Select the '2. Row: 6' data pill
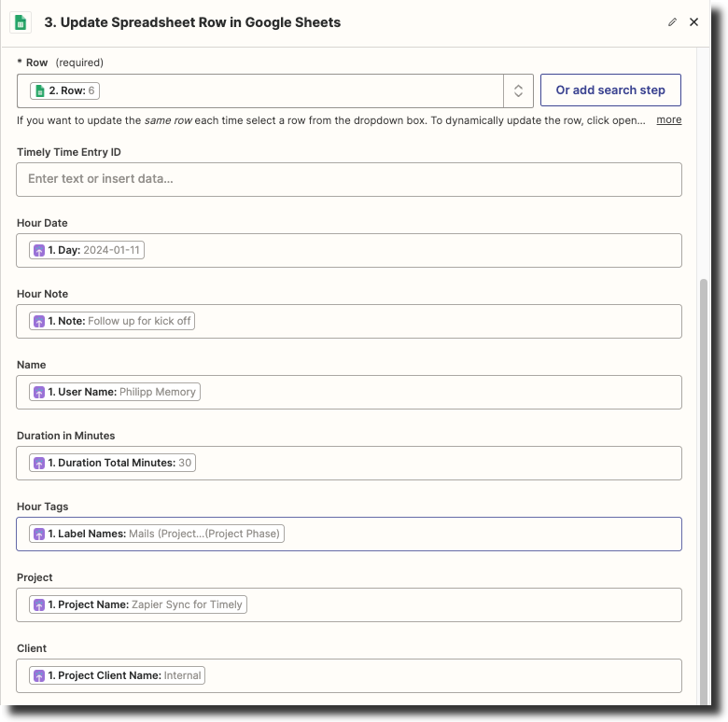 point(65,90)
